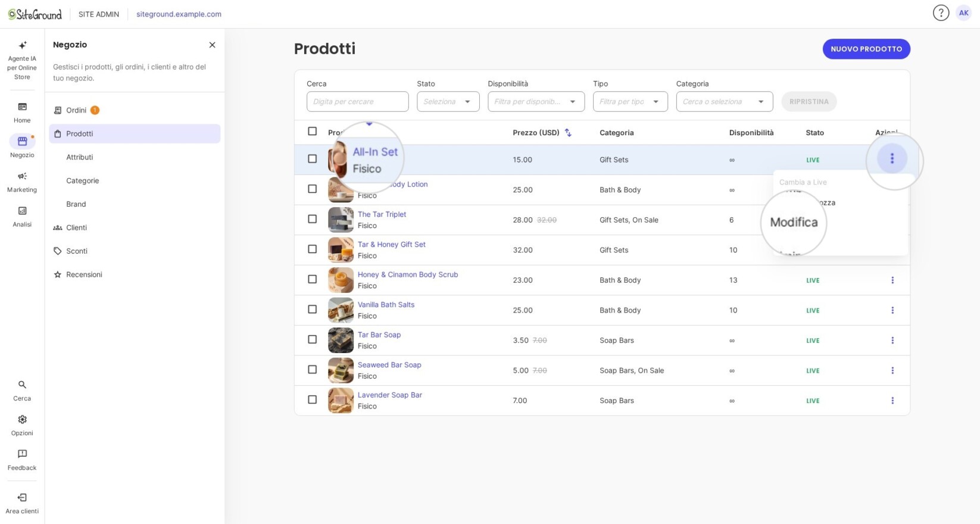Viewport: 980px width, 524px height.
Task: Open the Tipo filter dropdown
Action: click(631, 101)
